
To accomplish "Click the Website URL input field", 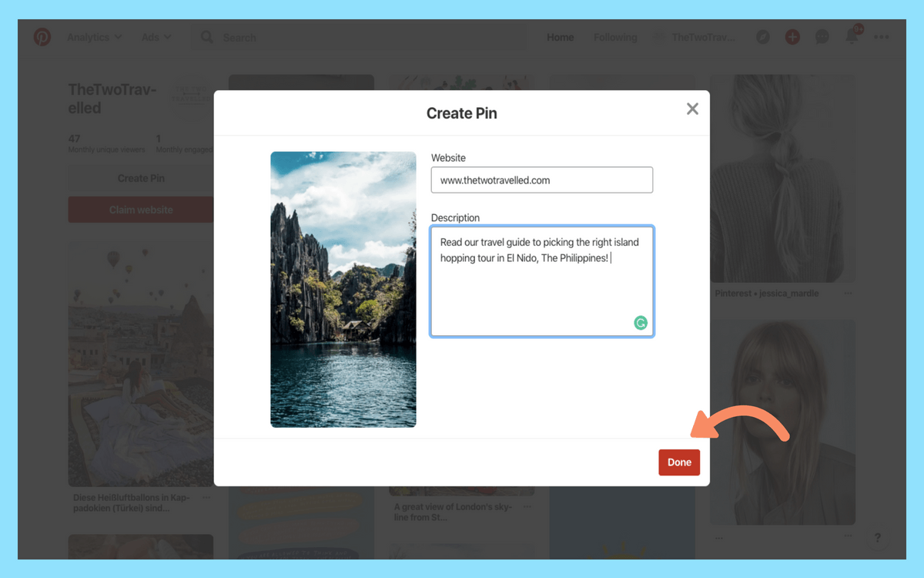I will [x=542, y=180].
